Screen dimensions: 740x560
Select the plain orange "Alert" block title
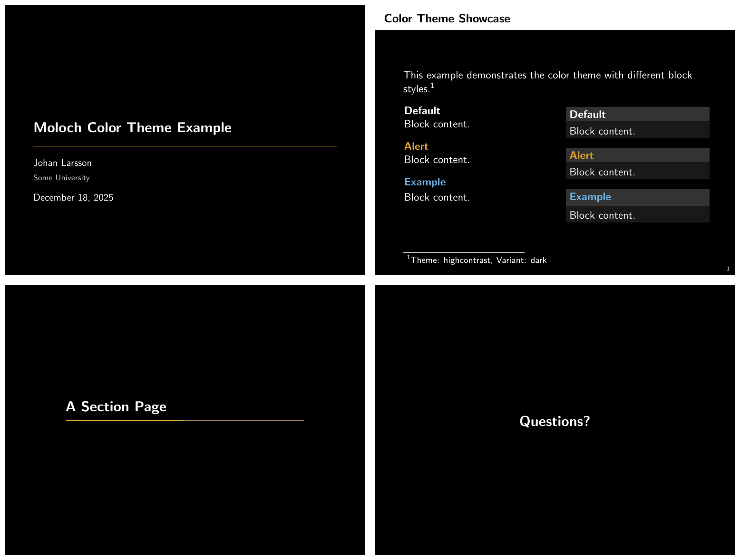click(416, 146)
